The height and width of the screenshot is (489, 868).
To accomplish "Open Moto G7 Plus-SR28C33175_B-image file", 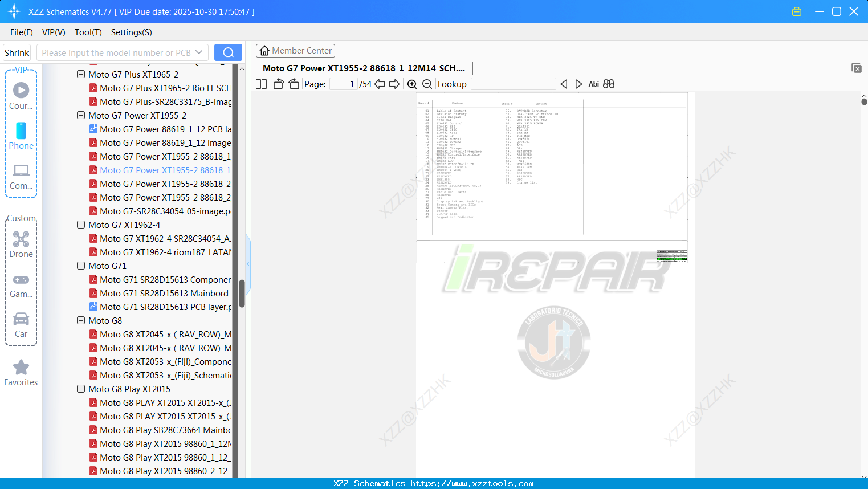I will 160,102.
